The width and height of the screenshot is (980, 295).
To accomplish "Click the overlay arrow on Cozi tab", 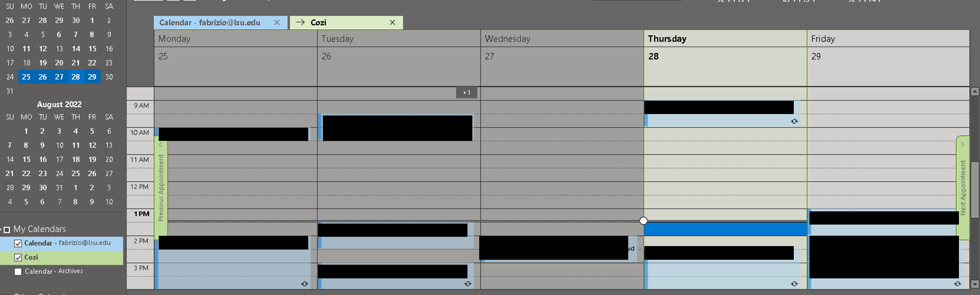I will 300,23.
